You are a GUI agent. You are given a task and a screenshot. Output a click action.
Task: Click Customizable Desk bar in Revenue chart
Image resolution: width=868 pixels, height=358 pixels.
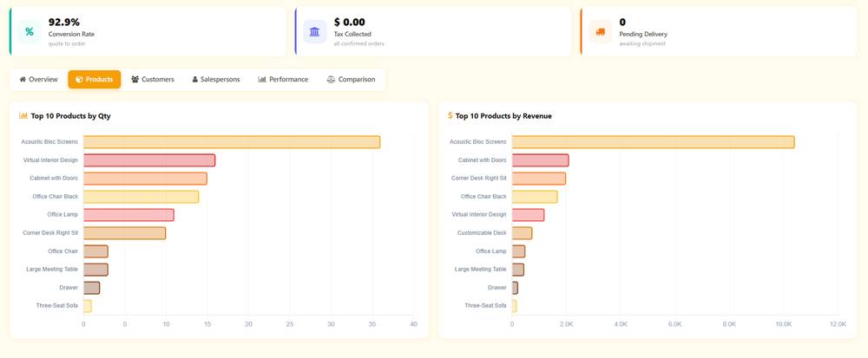pos(522,233)
